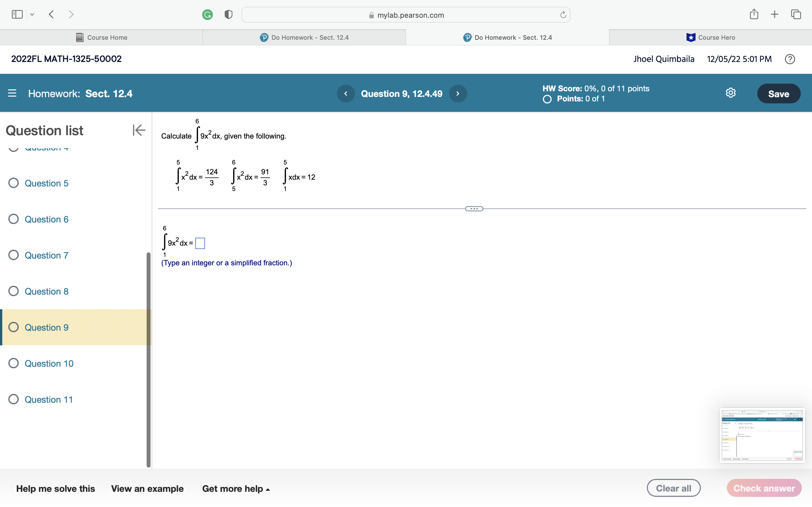This screenshot has width=812, height=507.
Task: Select Question 5 radio button
Action: pyautogui.click(x=14, y=183)
